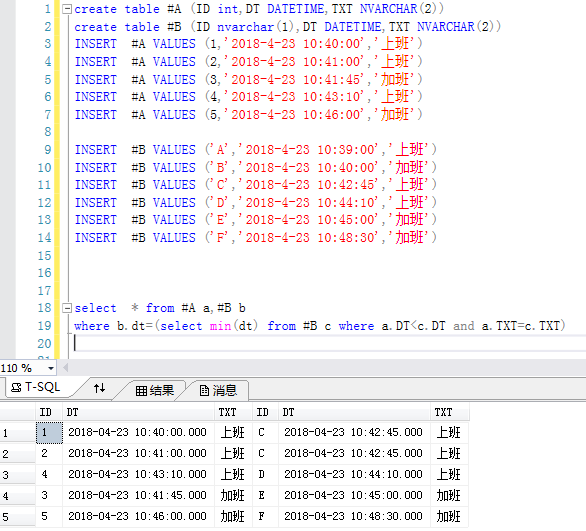The width and height of the screenshot is (586, 531).
Task: Select cell 2018-04-23 10:44:10.000
Action: click(355, 475)
